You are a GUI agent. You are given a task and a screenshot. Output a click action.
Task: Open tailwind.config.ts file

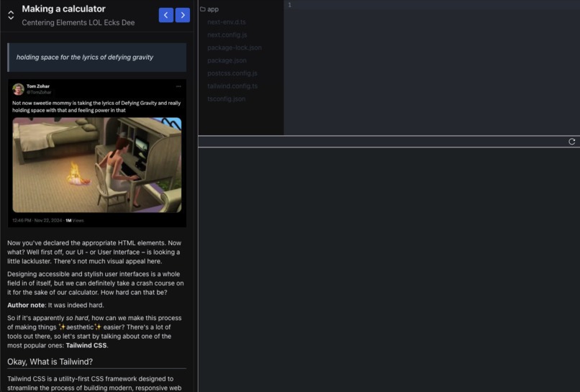point(232,86)
